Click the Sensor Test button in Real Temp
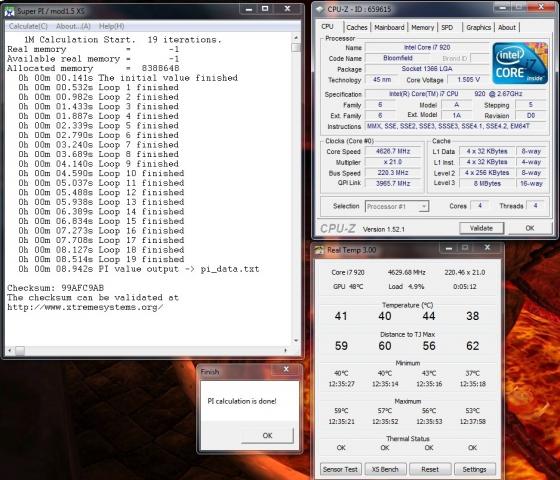The height and width of the screenshot is (480, 560). 340,469
